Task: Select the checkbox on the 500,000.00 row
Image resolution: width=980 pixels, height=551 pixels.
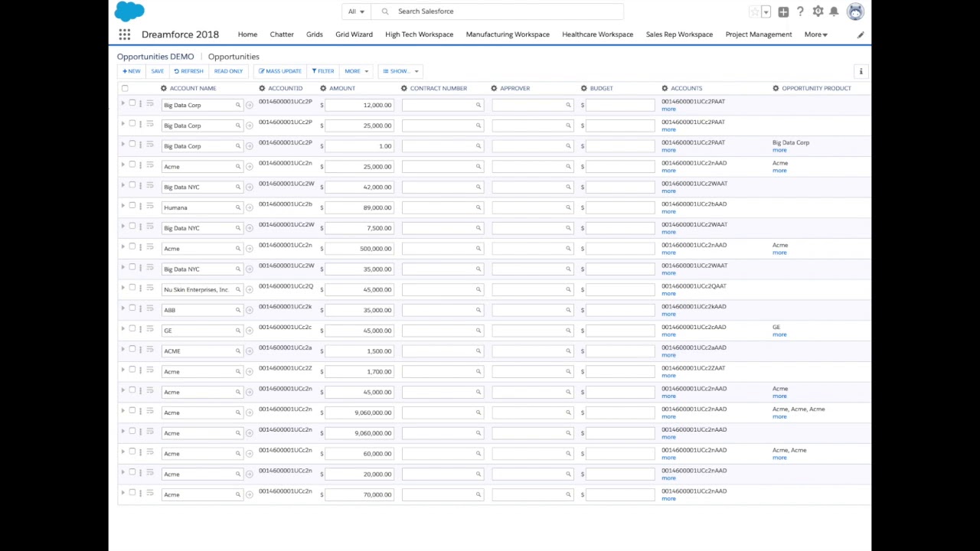Action: tap(132, 246)
